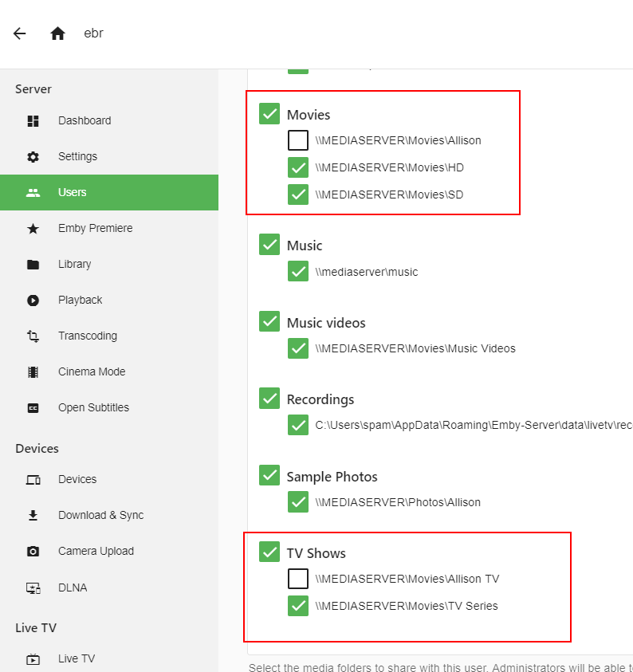Navigate to Playback in the sidebar
Screen dimensions: 633x672
tap(80, 301)
